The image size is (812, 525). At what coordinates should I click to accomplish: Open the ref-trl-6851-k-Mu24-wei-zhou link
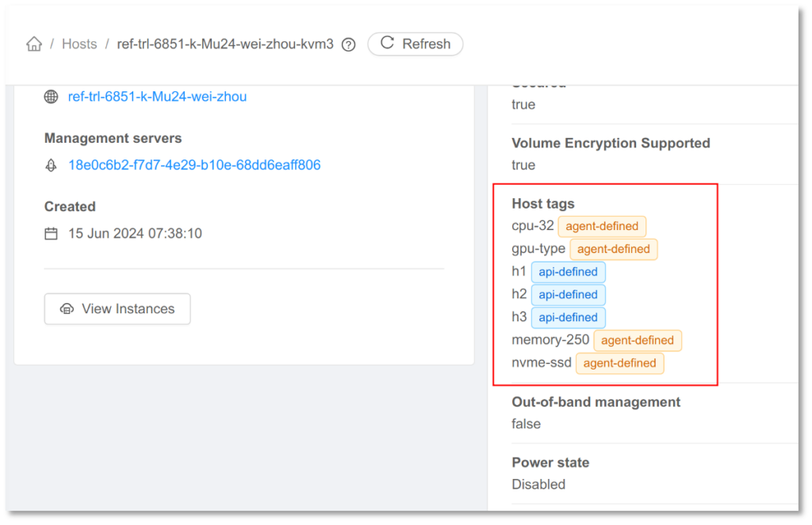[156, 96]
